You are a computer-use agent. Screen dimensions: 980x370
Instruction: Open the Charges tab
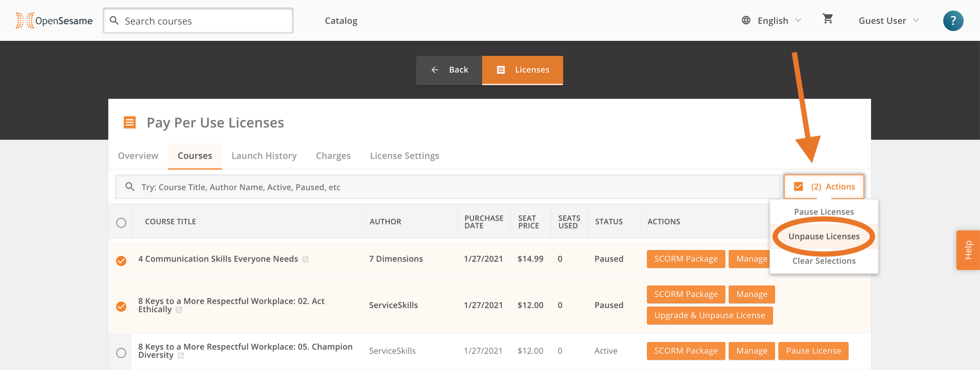(x=333, y=156)
